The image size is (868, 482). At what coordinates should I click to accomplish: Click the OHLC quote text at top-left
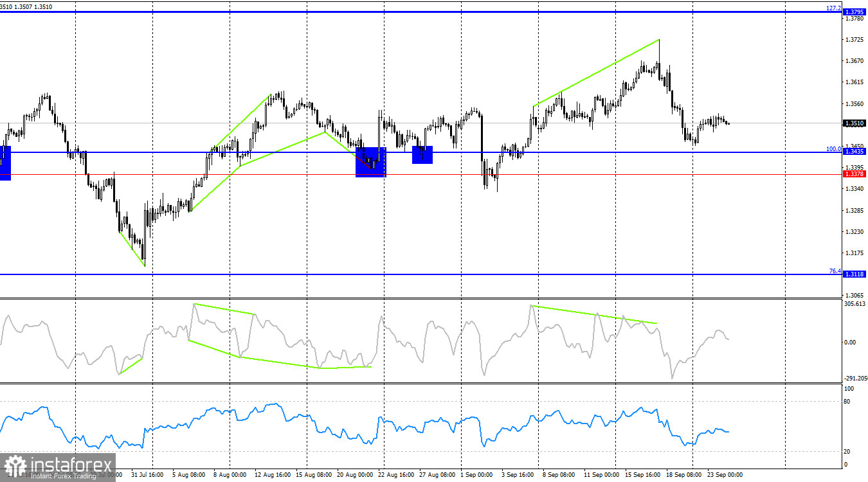click(x=26, y=6)
